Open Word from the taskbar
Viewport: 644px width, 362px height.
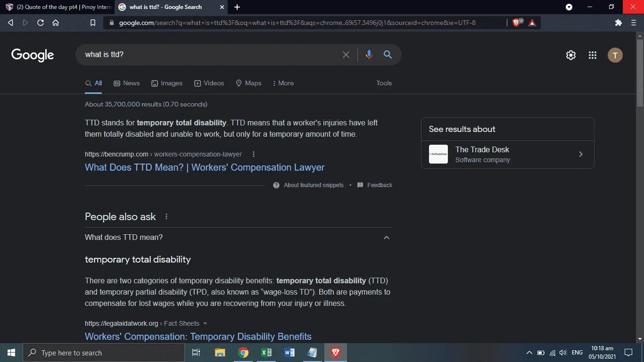(x=289, y=353)
